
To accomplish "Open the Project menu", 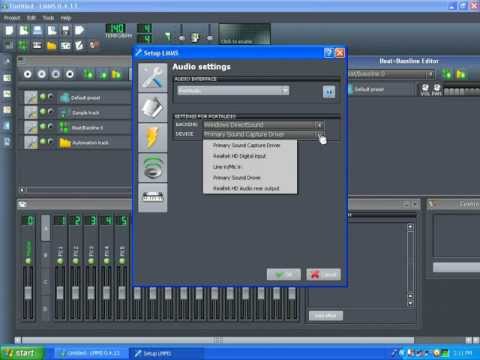I will [x=12, y=18].
